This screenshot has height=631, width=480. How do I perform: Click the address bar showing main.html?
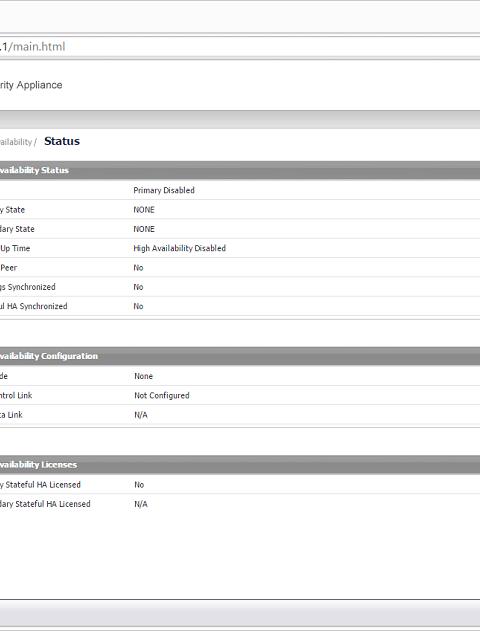[240, 47]
